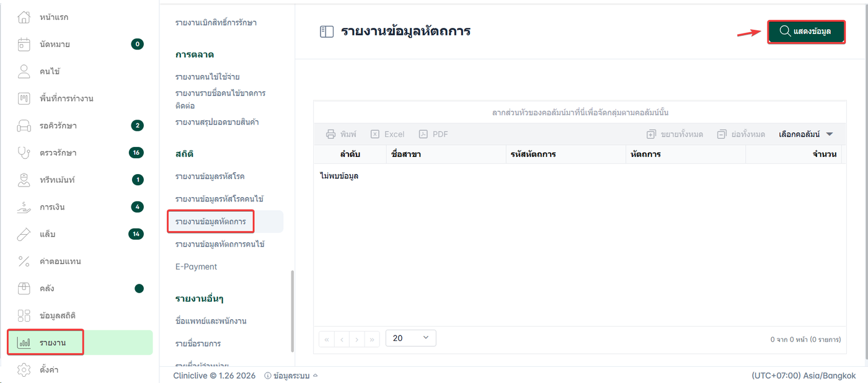
Task: Click the sofa icon for รอคิวรักษา
Action: tap(24, 126)
